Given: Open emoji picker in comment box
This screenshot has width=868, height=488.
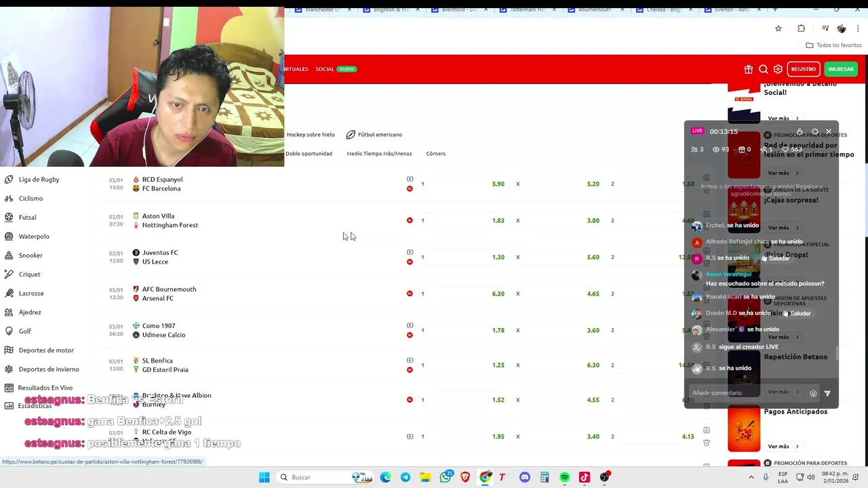Looking at the screenshot, I should click(x=813, y=393).
